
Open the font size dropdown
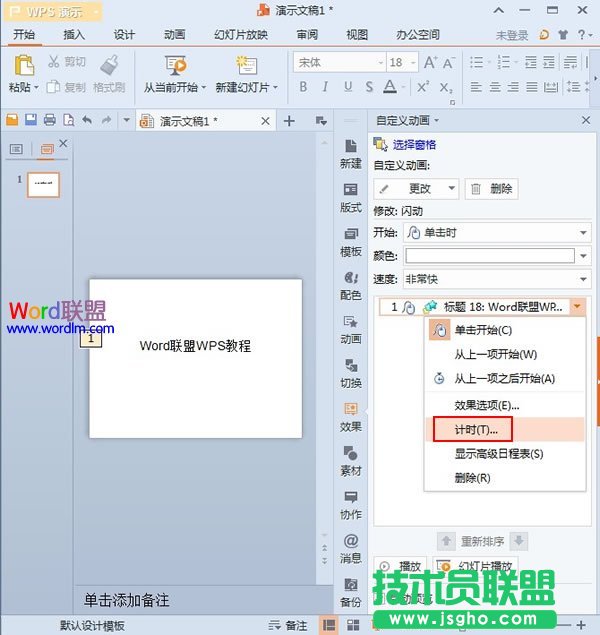[411, 62]
